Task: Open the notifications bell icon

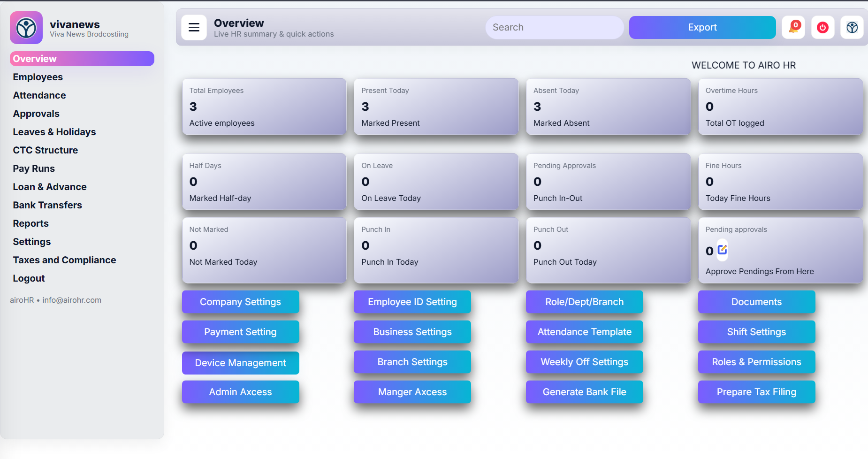Action: pyautogui.click(x=793, y=27)
